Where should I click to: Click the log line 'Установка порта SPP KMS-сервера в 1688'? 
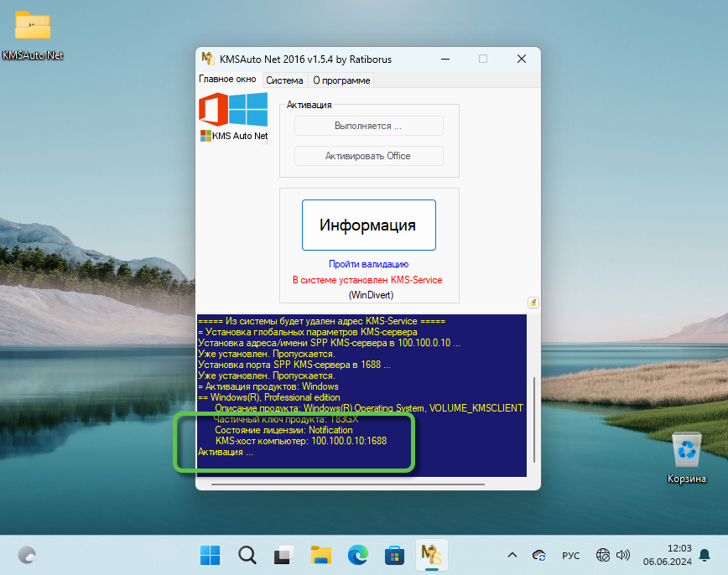(x=294, y=365)
